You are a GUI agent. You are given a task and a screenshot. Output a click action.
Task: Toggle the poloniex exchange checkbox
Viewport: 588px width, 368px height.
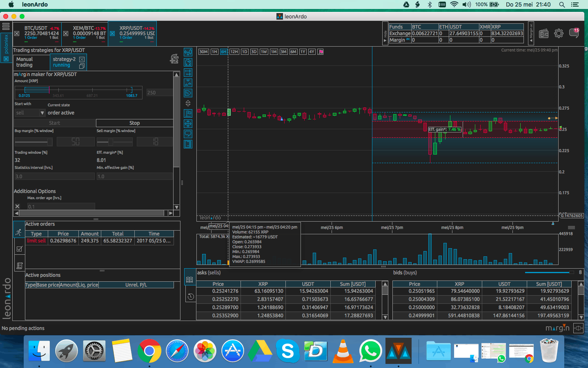(6, 59)
